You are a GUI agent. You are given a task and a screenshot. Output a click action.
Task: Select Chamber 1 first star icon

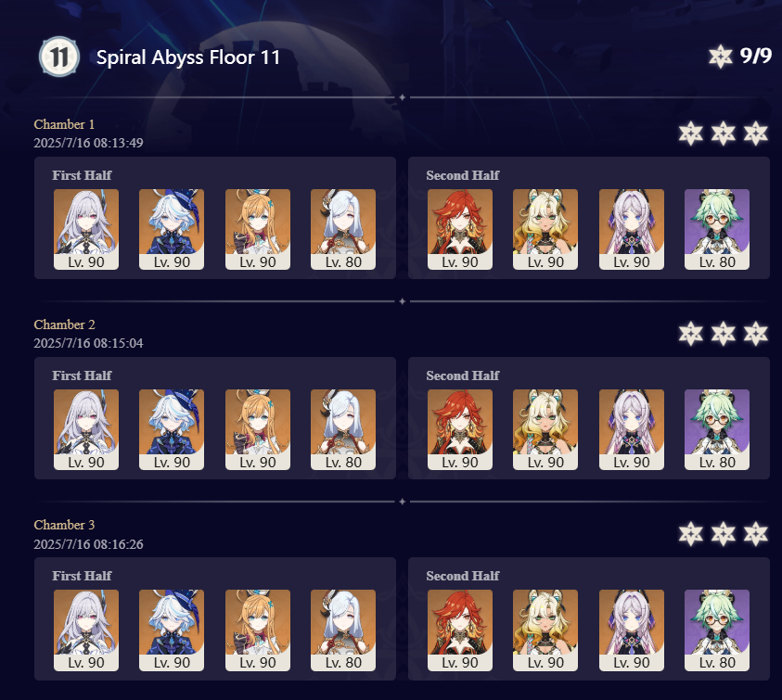(691, 134)
